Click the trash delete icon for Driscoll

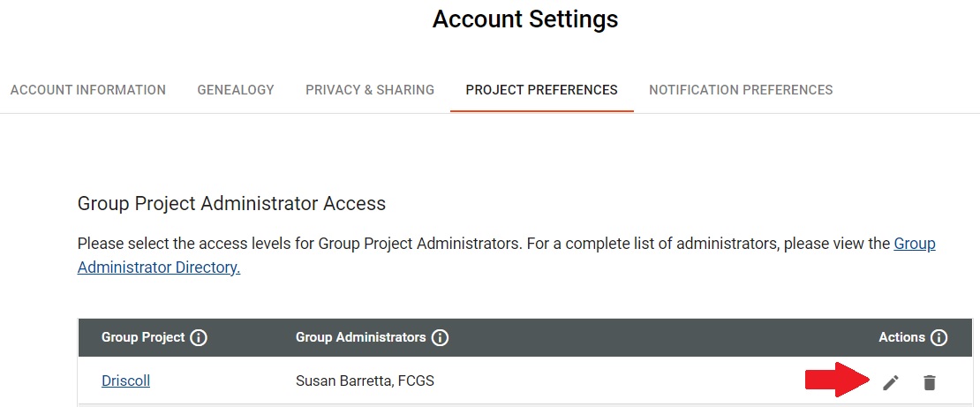click(x=930, y=382)
